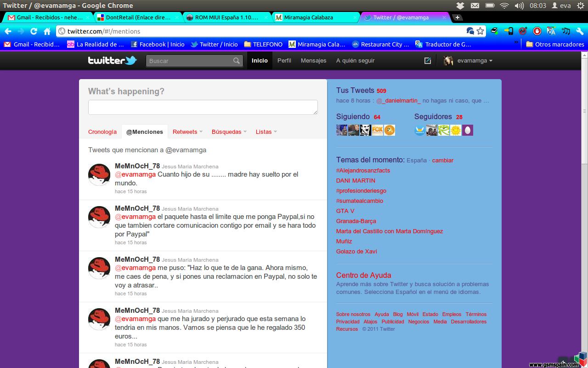Compose new tweet with the pencil icon

pos(428,61)
